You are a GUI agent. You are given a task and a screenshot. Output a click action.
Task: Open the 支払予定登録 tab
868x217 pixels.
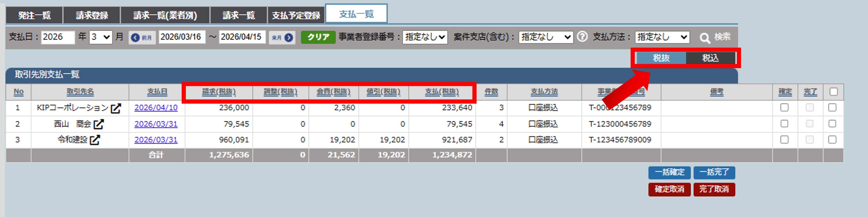[296, 15]
